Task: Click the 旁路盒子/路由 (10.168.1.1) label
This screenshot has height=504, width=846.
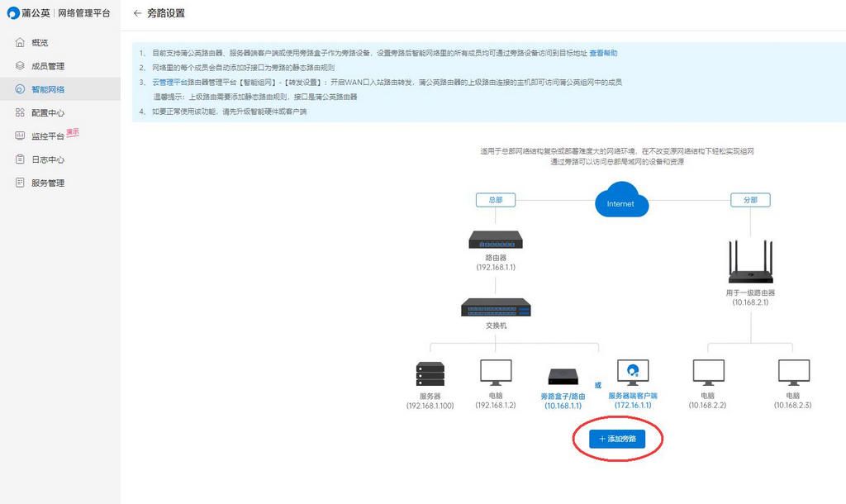Action: (563, 401)
